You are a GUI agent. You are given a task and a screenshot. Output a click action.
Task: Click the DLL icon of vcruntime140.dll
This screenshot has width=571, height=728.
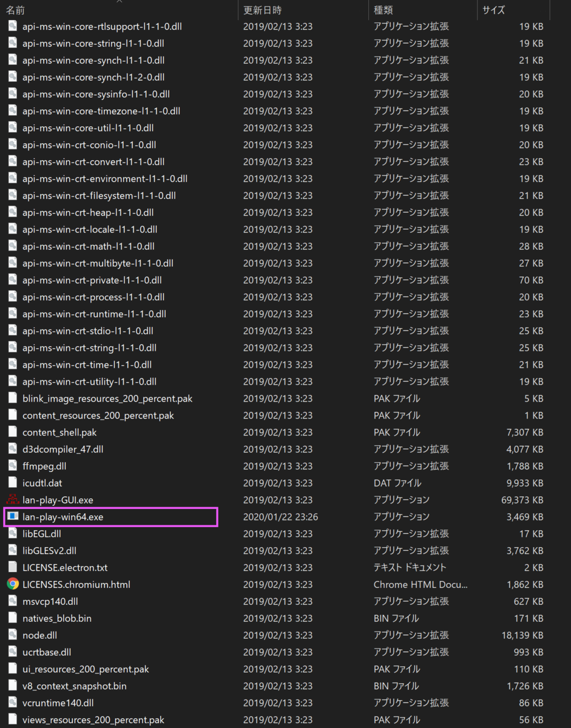(x=13, y=703)
